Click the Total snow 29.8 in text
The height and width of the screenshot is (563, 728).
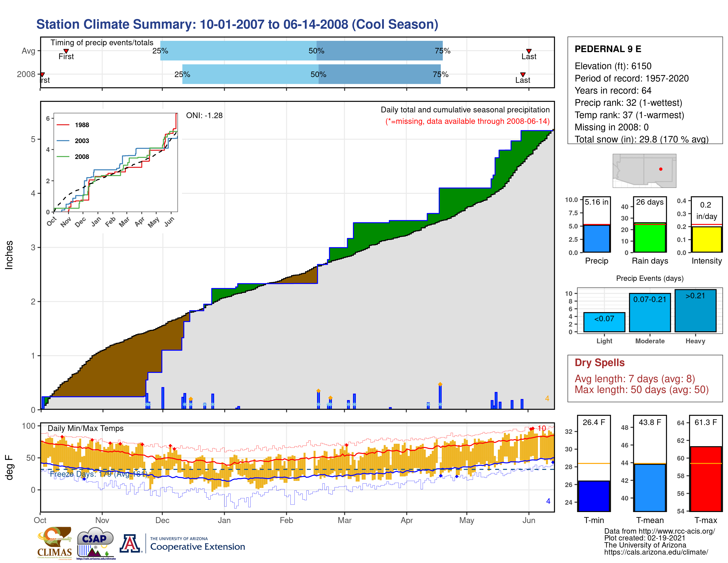[x=642, y=139]
